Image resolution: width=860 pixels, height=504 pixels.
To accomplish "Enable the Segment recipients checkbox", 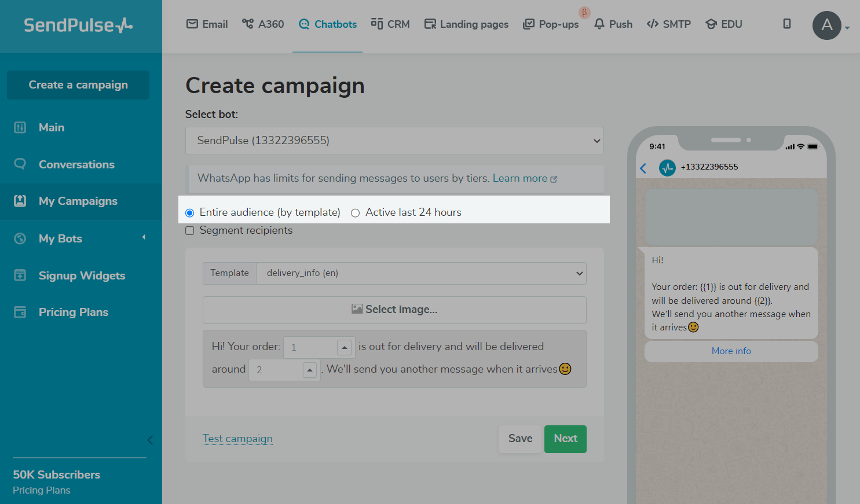I will pos(189,231).
